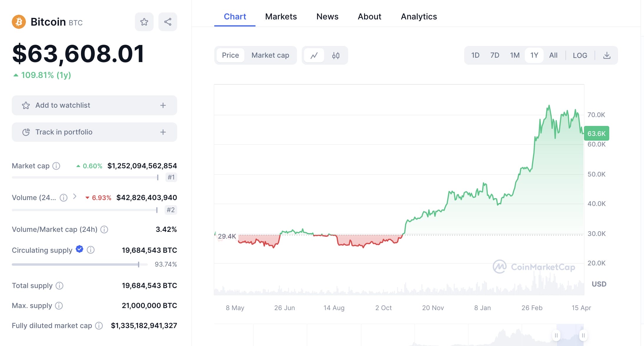This screenshot has width=644, height=346.
Task: Click the Bitcoin logo icon
Action: click(x=19, y=22)
